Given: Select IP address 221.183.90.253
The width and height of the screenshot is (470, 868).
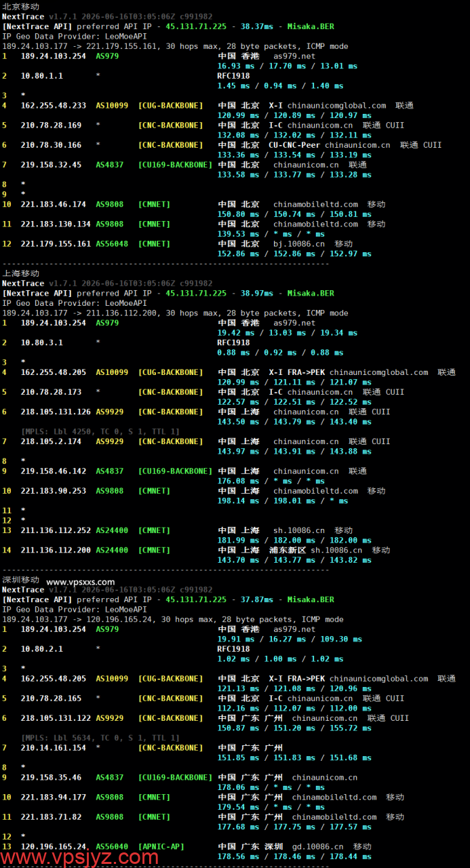Looking at the screenshot, I should (54, 491).
